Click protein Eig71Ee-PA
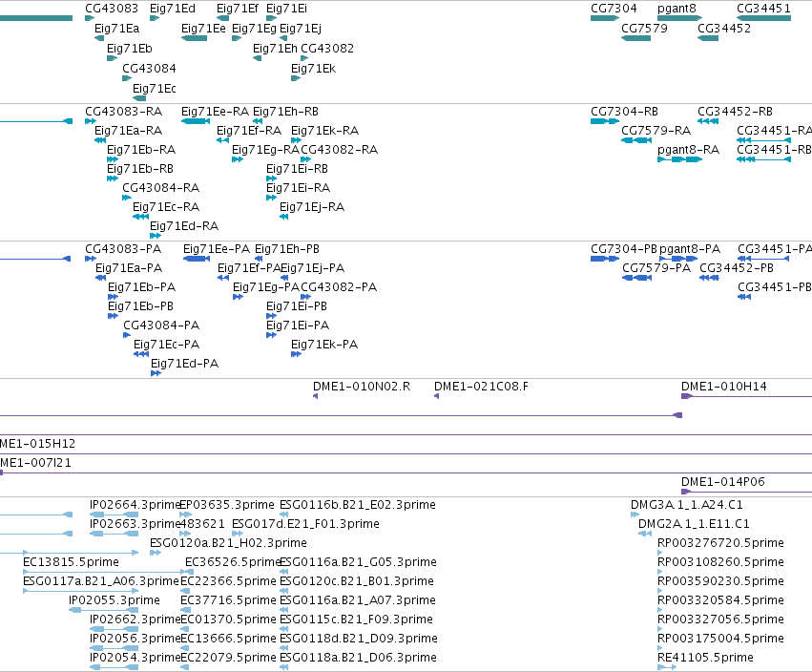The width and height of the screenshot is (812, 672). click(217, 249)
